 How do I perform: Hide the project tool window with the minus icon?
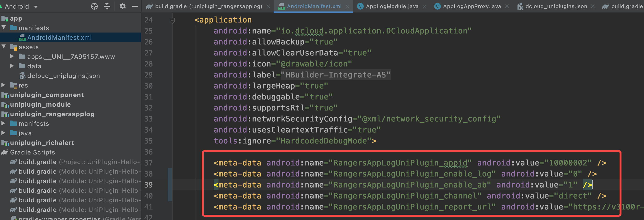[135, 6]
